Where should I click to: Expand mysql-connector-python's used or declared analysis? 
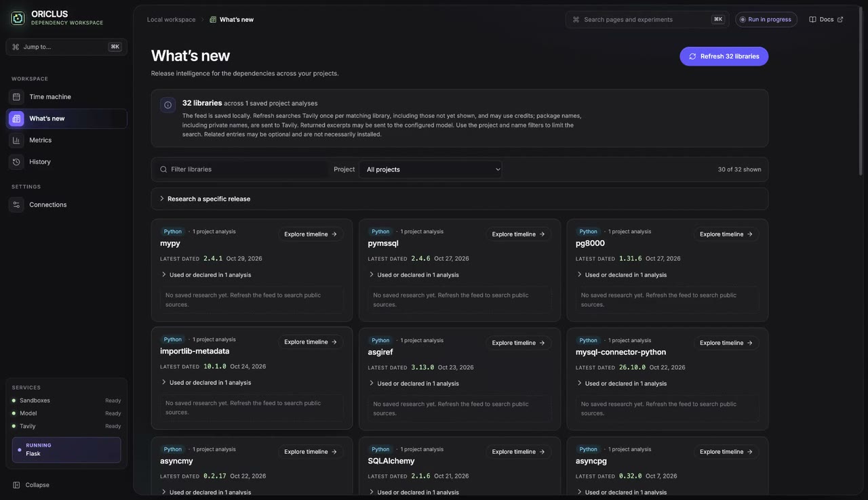click(621, 383)
